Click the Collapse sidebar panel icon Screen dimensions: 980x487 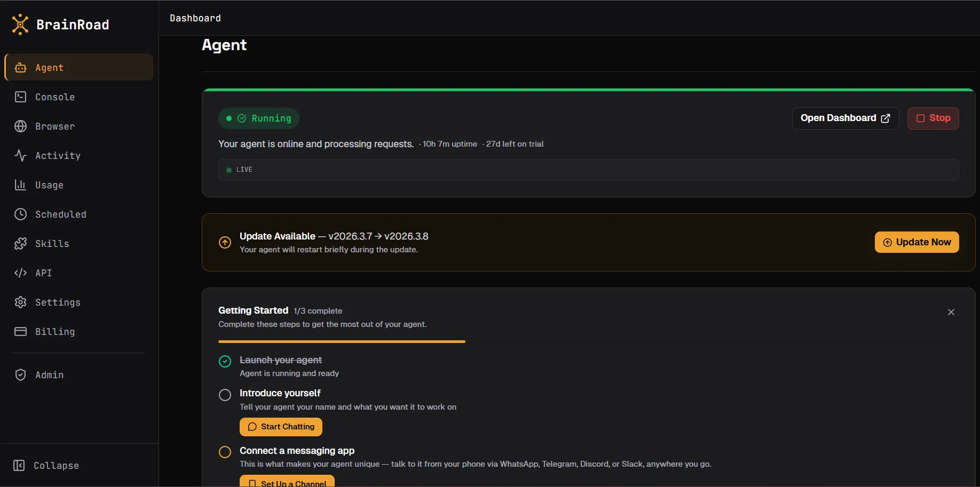pyautogui.click(x=19, y=465)
